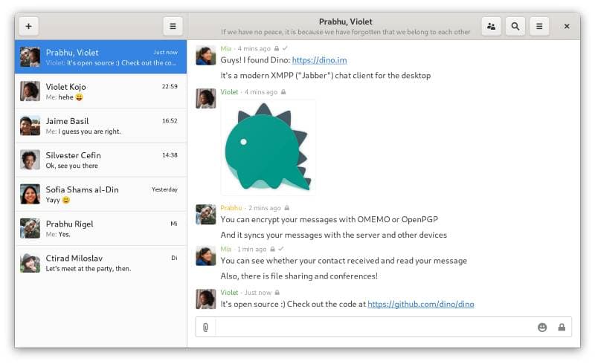Toggle encryption with the input lock icon

point(562,327)
